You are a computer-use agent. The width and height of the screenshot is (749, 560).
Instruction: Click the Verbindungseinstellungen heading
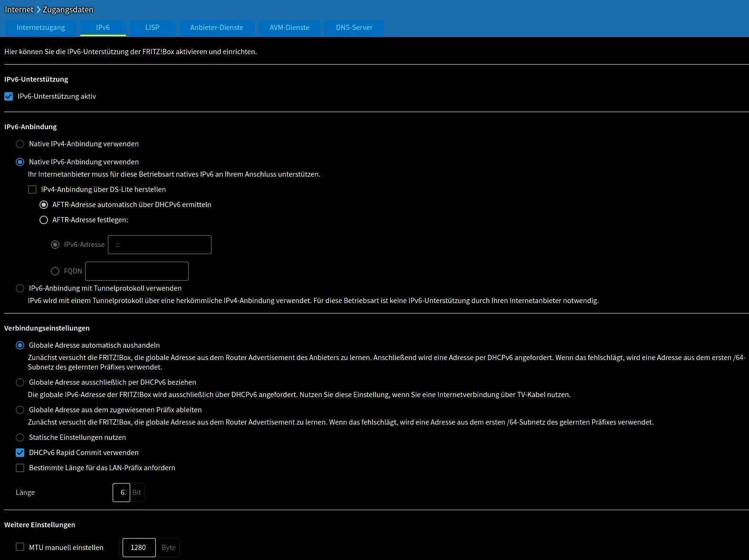[x=47, y=328]
